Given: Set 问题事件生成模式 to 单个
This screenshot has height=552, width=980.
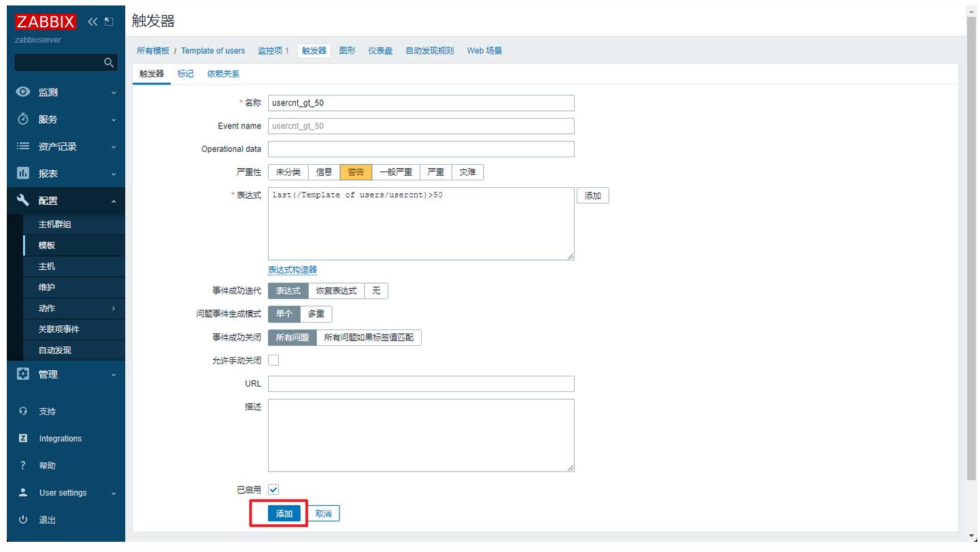Looking at the screenshot, I should pyautogui.click(x=284, y=314).
